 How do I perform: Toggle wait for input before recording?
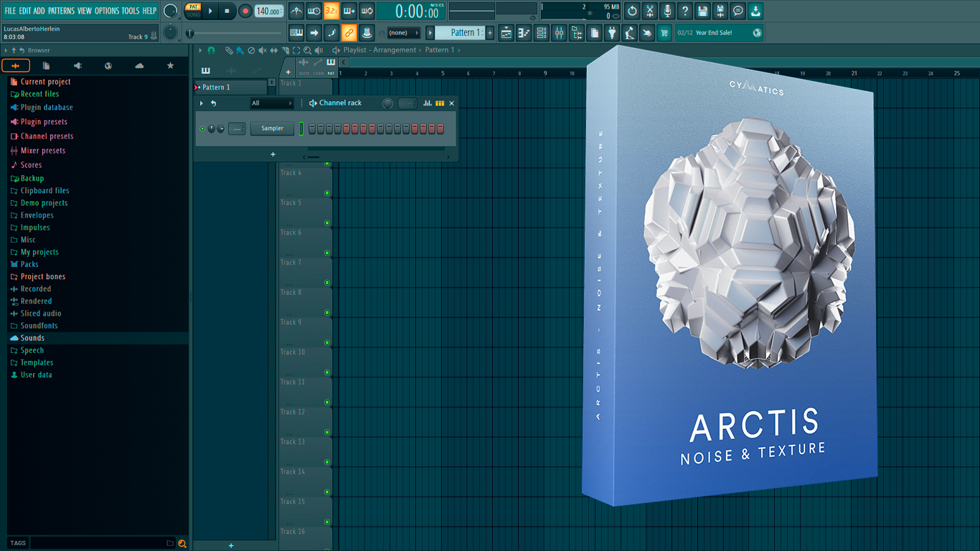click(x=314, y=11)
